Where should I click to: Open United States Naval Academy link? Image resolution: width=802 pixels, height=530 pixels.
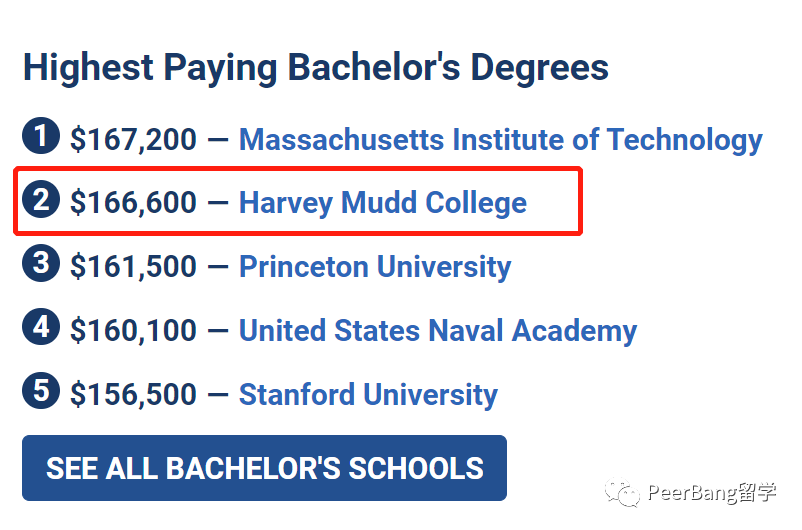pos(438,330)
